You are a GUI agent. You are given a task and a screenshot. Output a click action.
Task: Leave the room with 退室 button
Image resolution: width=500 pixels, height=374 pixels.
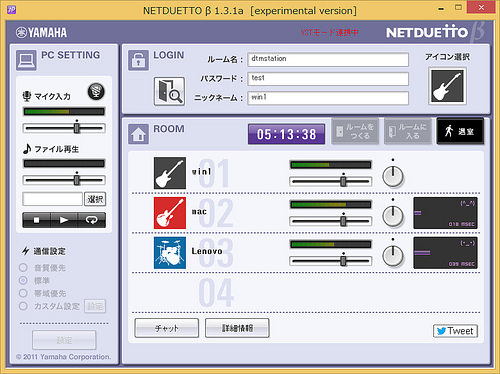pyautogui.click(x=460, y=131)
